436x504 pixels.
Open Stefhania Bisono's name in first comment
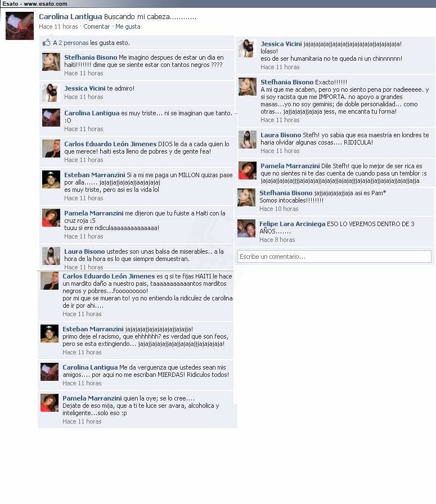(91, 57)
